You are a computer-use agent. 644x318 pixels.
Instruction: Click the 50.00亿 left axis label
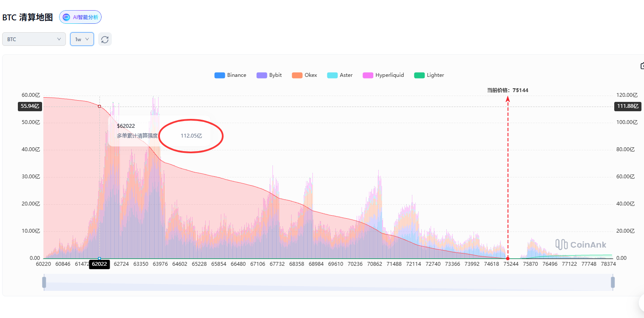pos(31,122)
